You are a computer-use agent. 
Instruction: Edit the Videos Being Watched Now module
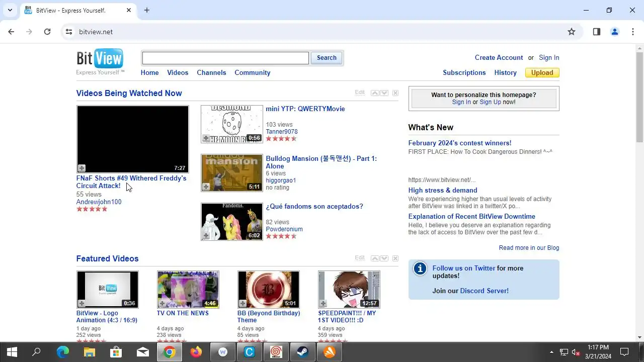(360, 93)
